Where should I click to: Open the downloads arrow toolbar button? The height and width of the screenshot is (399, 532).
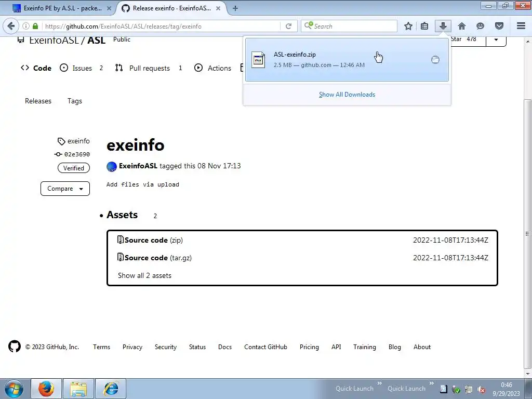pos(443,26)
